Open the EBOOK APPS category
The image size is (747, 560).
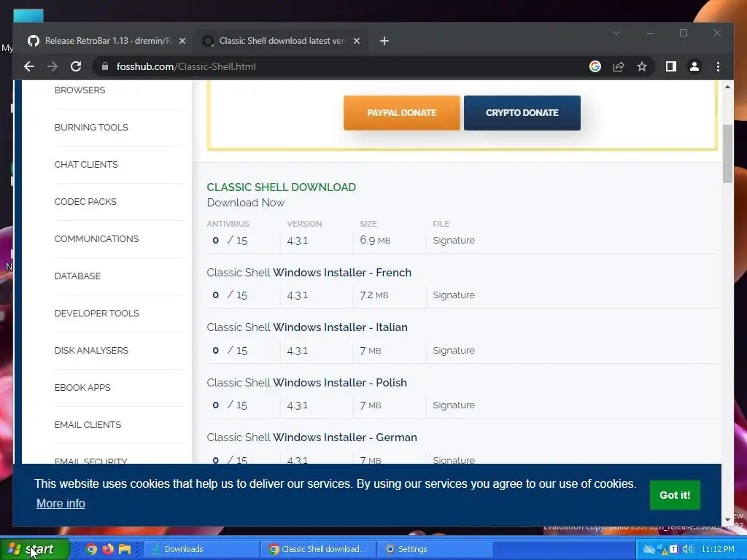tap(82, 387)
